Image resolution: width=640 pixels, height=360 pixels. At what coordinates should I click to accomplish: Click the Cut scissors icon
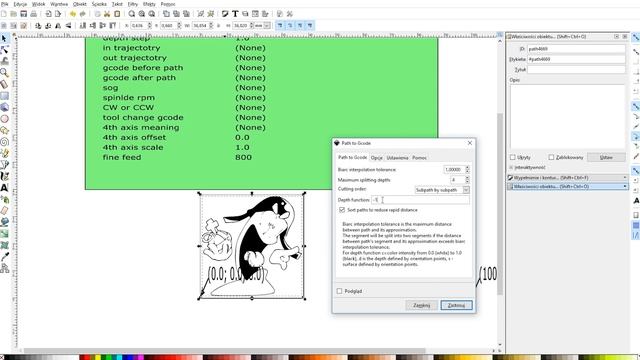(x=107, y=14)
